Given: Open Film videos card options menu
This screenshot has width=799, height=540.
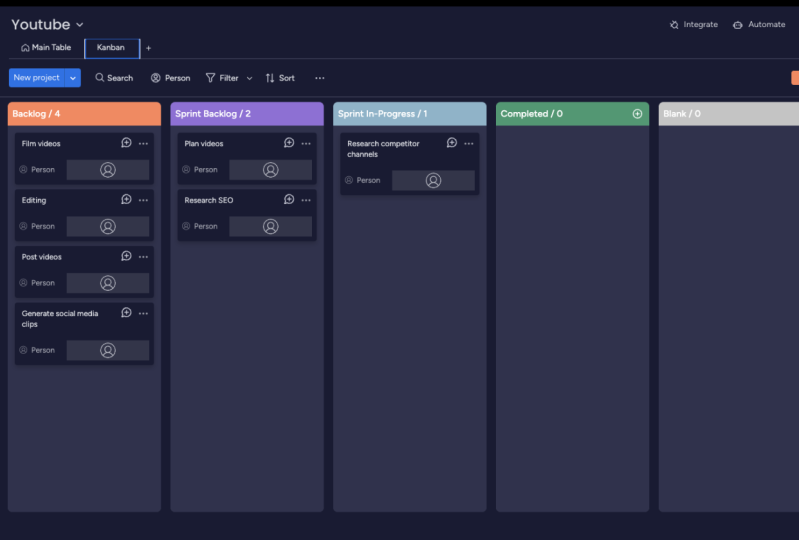Looking at the screenshot, I should click(143, 144).
